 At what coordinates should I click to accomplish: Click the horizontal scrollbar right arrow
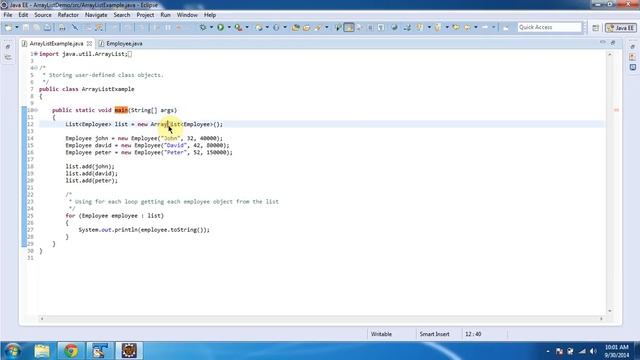click(x=601, y=319)
